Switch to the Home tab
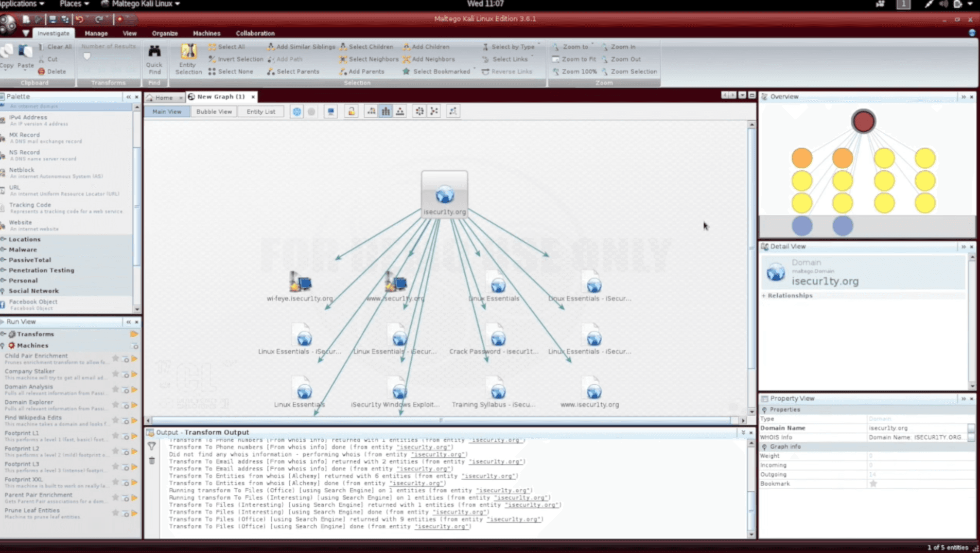 click(x=164, y=97)
